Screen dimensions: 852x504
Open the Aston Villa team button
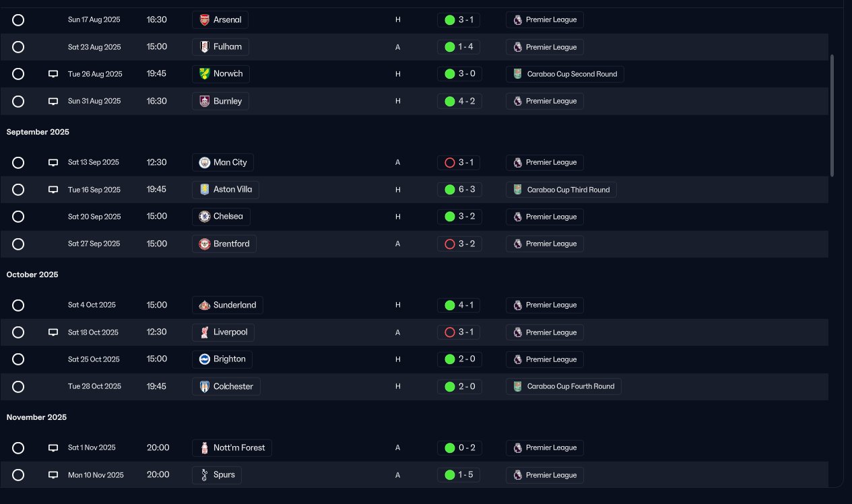tap(226, 190)
